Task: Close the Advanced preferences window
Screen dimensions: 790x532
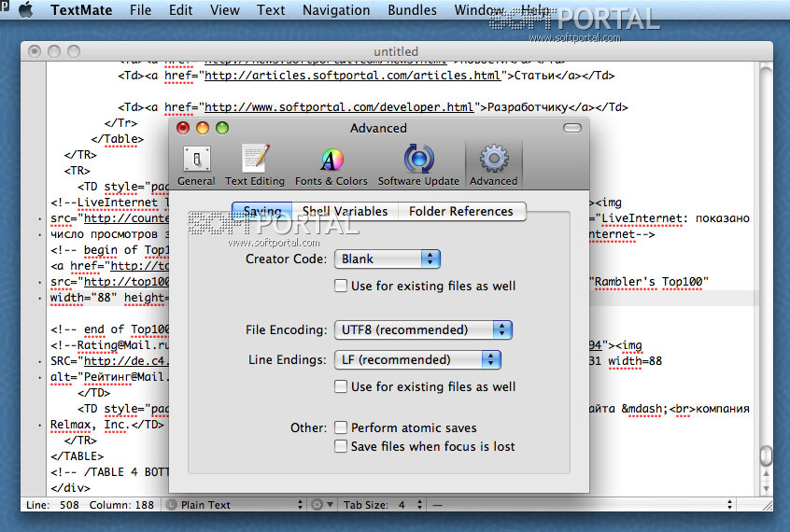Action: click(183, 128)
